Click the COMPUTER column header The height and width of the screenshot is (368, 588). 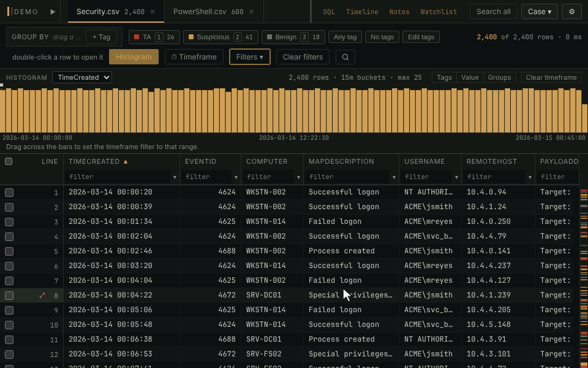(x=266, y=161)
